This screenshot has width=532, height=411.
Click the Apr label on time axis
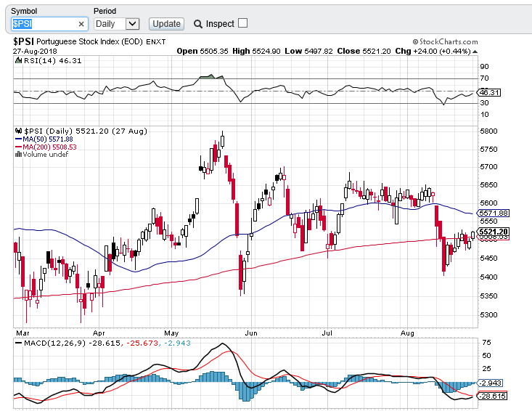[99, 333]
